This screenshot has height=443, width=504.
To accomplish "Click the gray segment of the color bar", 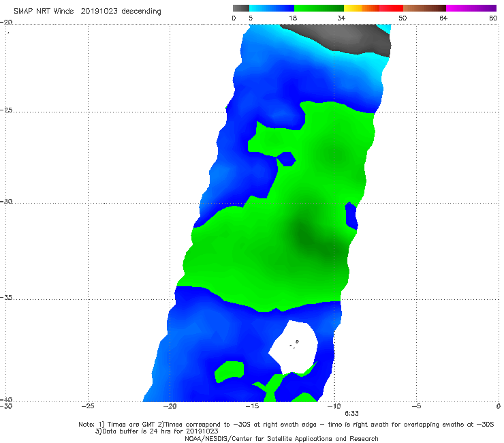I will click(240, 8).
